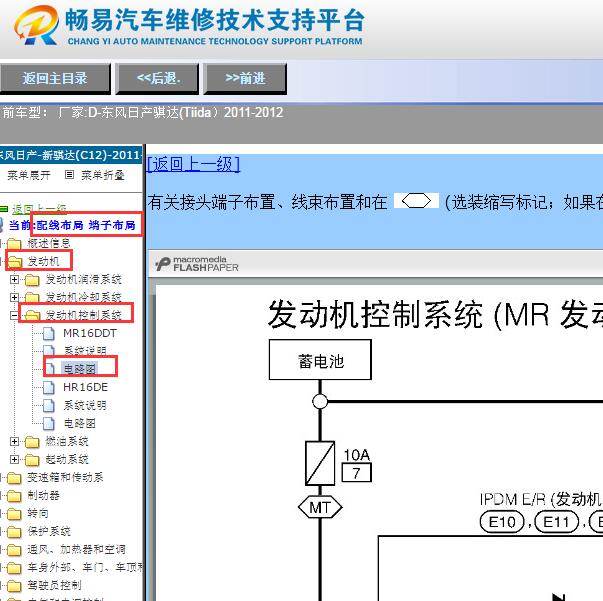Viewport: 603px width, 601px height.
Task: Click the platform R logo
Action: coord(37,25)
